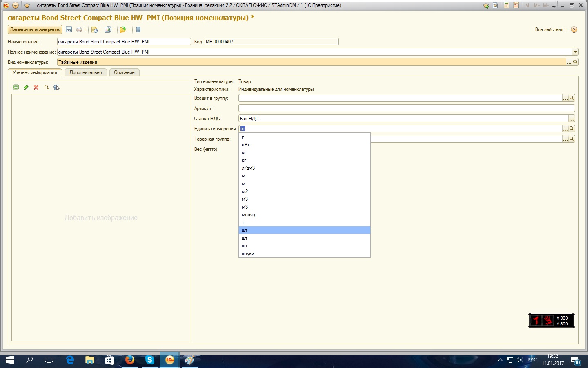Select 'г' in the unit list
This screenshot has height=368, width=588.
coord(304,137)
